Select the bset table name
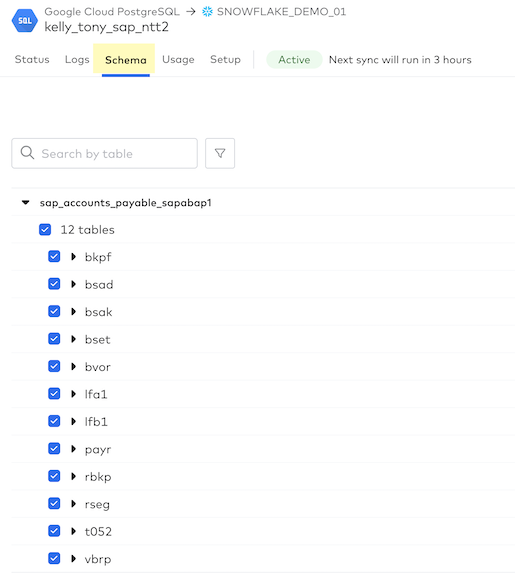The image size is (515, 575). (x=97, y=340)
